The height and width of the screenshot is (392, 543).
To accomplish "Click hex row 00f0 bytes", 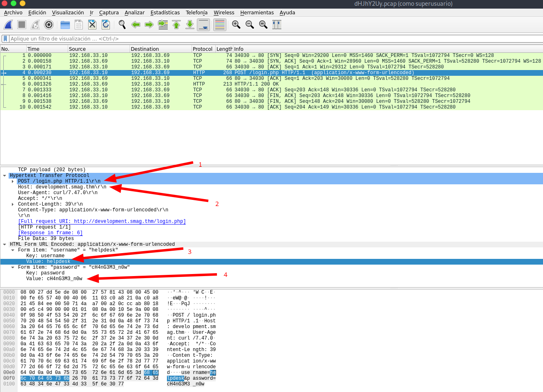I will click(x=89, y=378).
